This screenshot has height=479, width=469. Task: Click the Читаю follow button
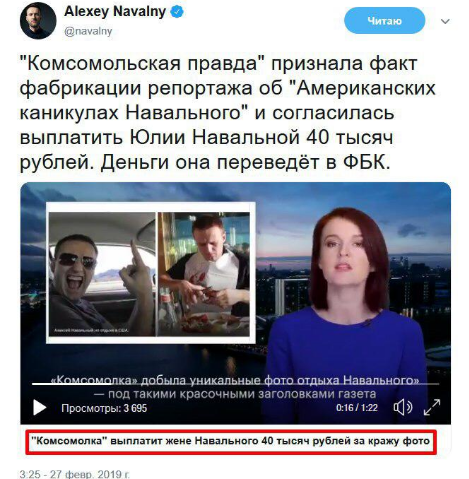384,21
